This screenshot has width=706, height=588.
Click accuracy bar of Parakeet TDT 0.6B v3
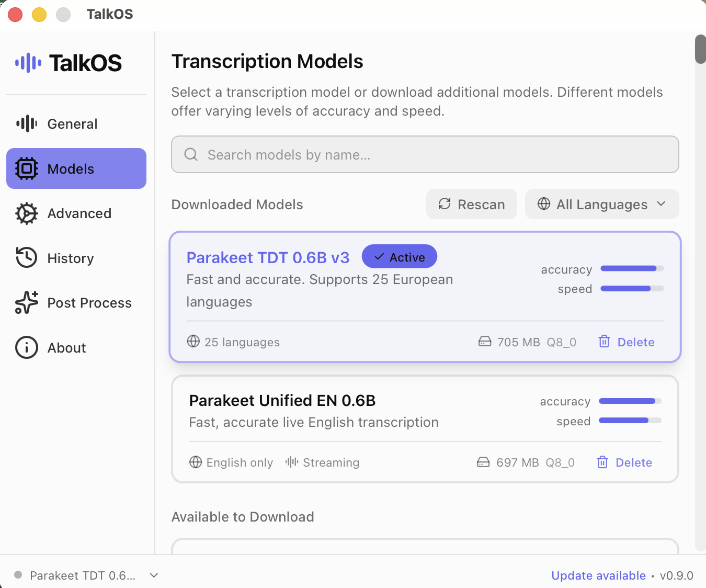(632, 268)
